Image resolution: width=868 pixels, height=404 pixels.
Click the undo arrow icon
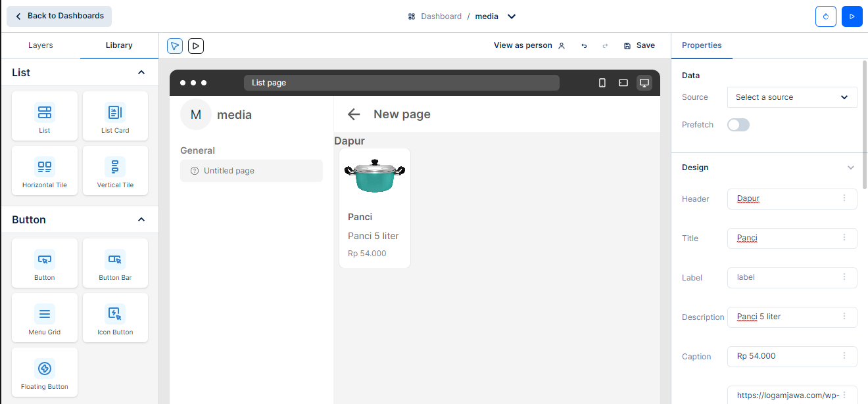coord(584,46)
